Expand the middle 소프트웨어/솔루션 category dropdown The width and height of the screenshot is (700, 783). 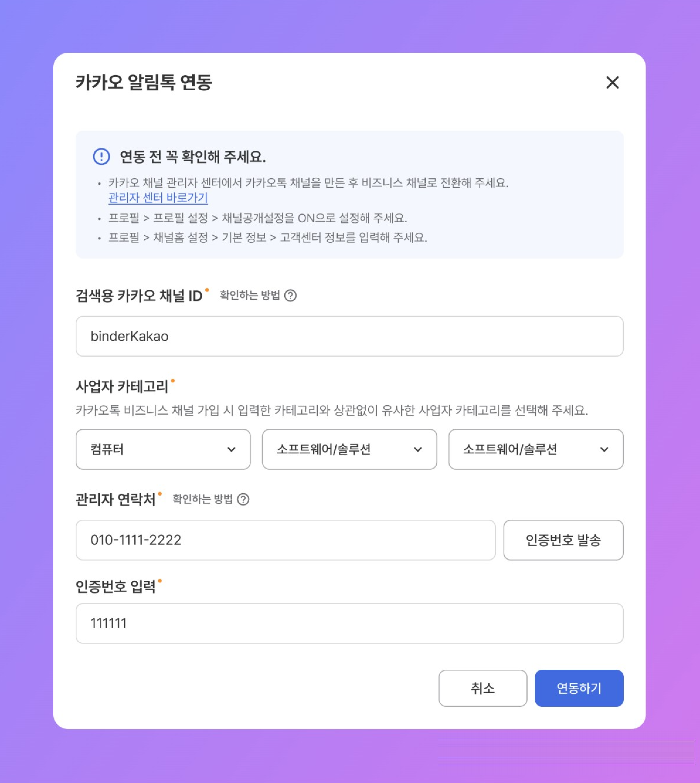[x=349, y=449]
